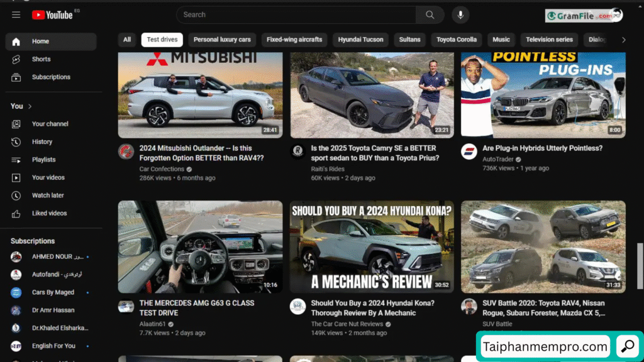Select the Hyundai Tucson filter chip
Image resolution: width=644 pixels, height=362 pixels.
(x=360, y=40)
